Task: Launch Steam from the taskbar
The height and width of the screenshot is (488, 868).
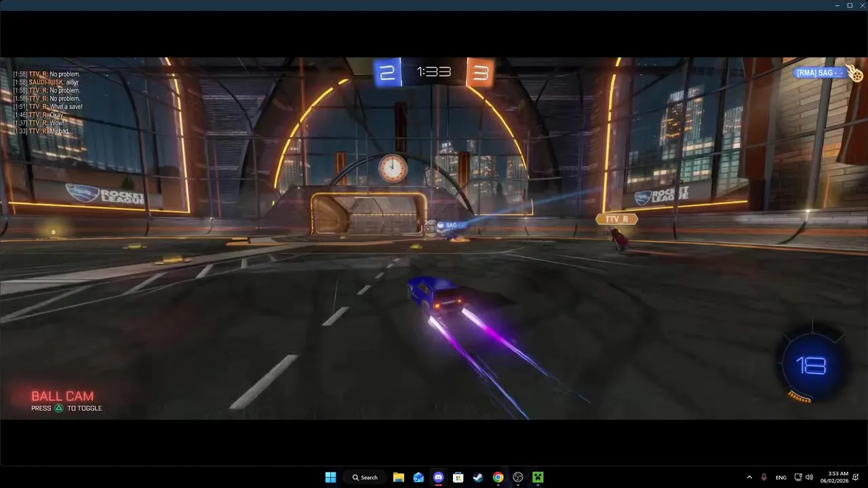Action: pyautogui.click(x=478, y=477)
